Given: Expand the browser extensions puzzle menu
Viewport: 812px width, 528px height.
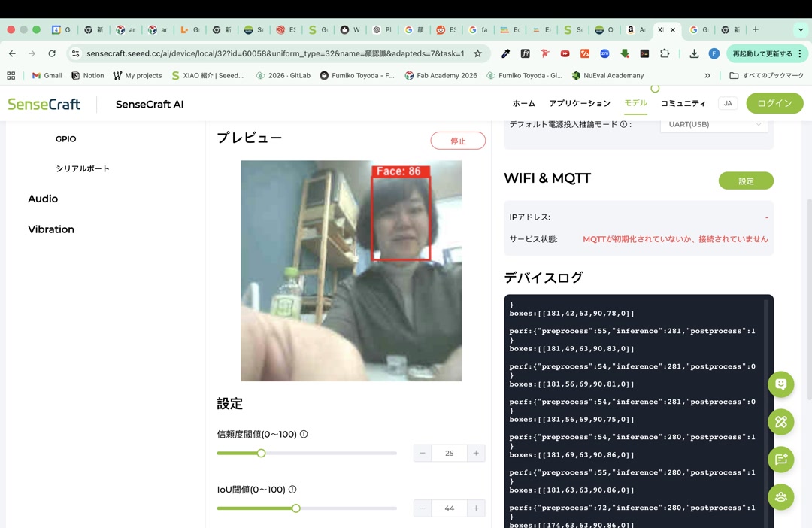Looking at the screenshot, I should coord(665,53).
